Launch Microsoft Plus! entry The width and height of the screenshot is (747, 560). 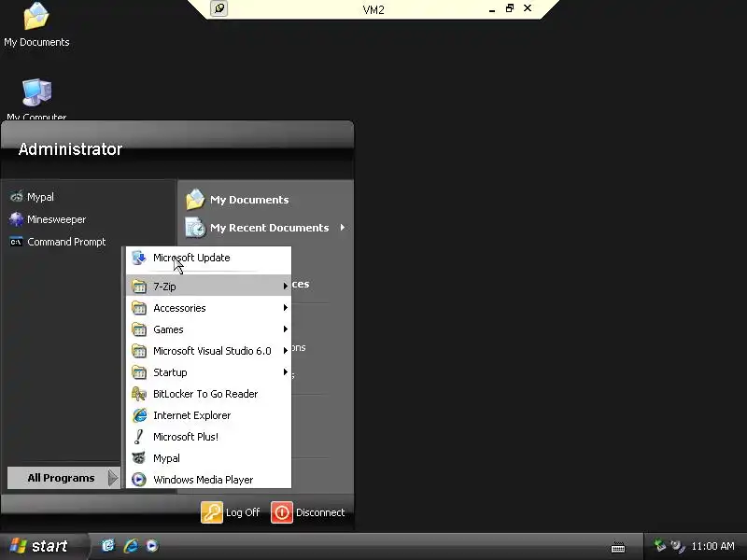(x=208, y=437)
